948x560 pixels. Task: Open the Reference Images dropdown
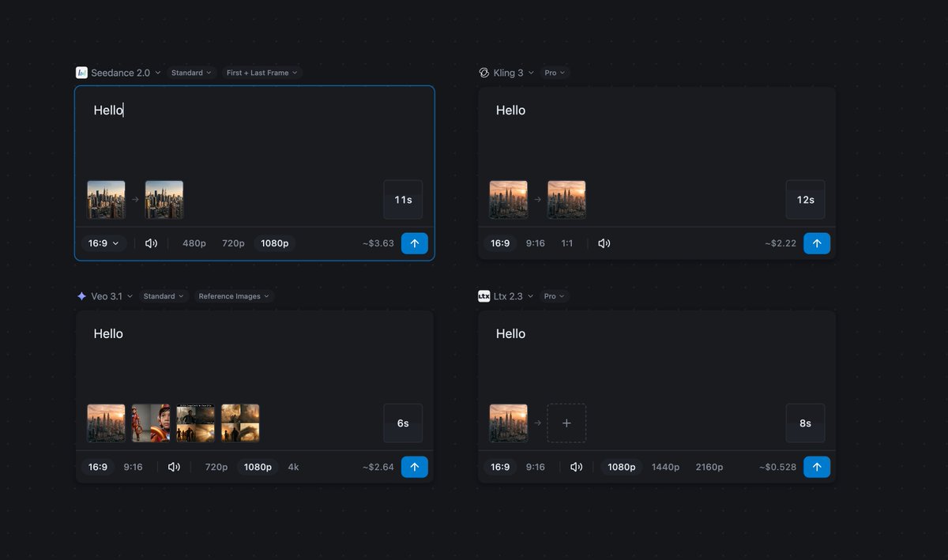tap(234, 296)
